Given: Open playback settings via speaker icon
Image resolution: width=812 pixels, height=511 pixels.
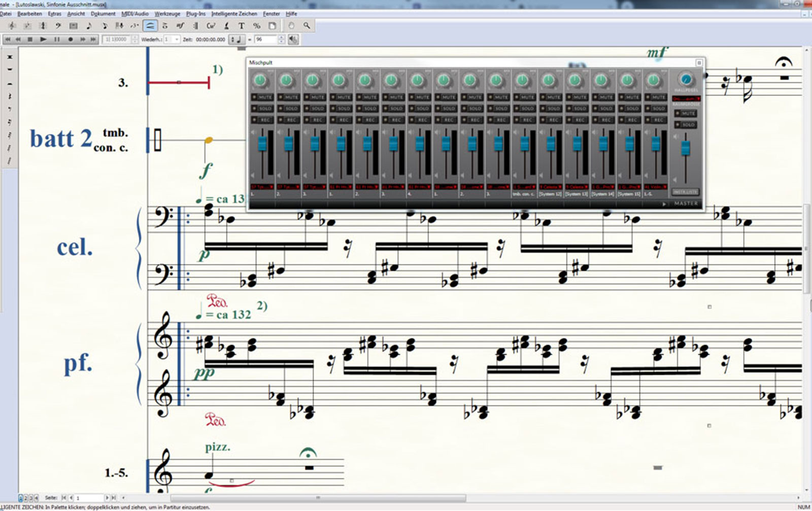Looking at the screenshot, I should click(293, 40).
